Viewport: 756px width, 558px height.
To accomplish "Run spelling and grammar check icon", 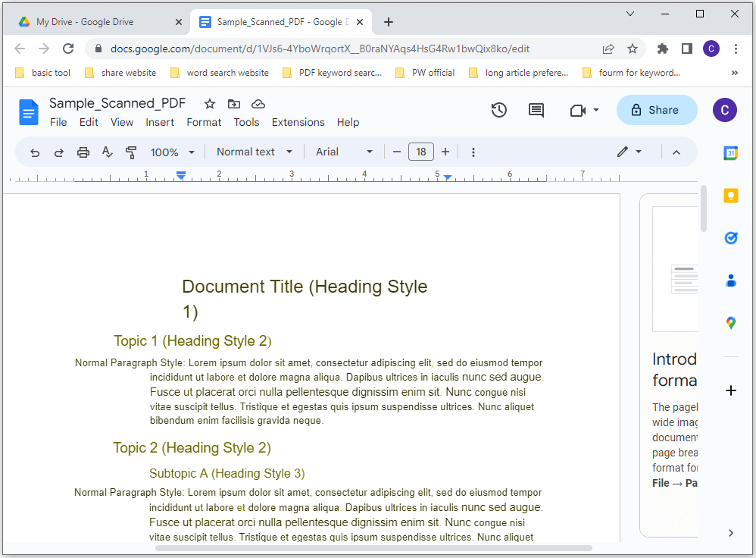I will tap(107, 152).
